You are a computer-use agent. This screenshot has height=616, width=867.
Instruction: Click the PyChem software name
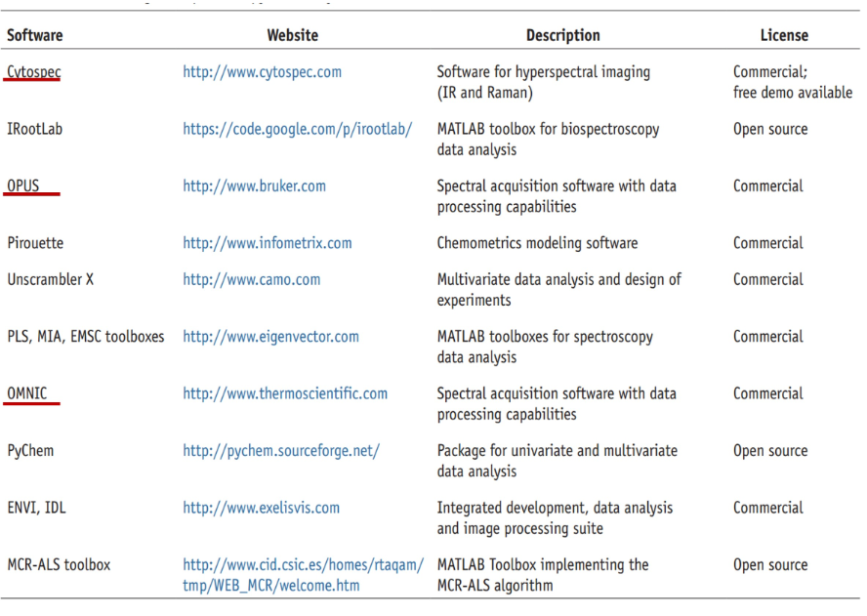pos(30,451)
